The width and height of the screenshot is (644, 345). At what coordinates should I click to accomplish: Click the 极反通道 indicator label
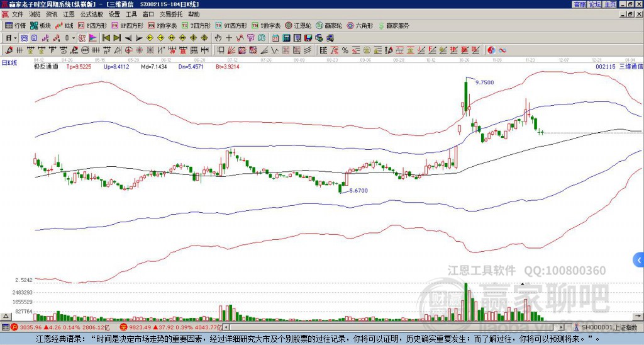pyautogui.click(x=46, y=67)
